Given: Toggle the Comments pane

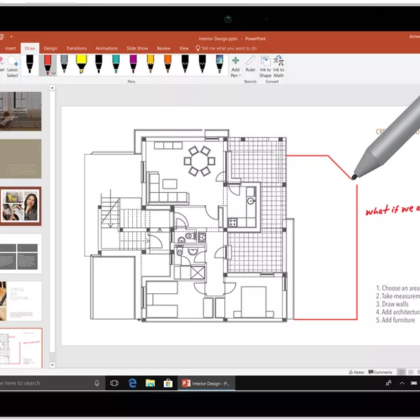Looking at the screenshot, I should point(380,372).
